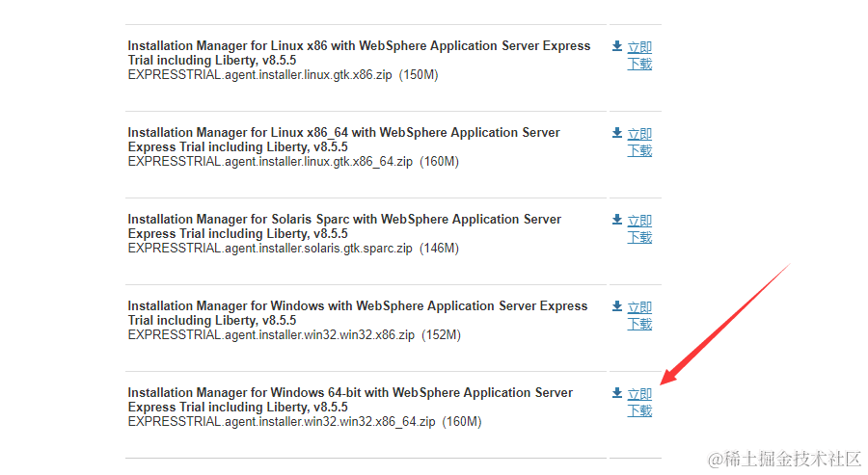Click file name EXPRESSTRIAL.agent.installer.win32.win32.x86_64.zip

coord(282,422)
